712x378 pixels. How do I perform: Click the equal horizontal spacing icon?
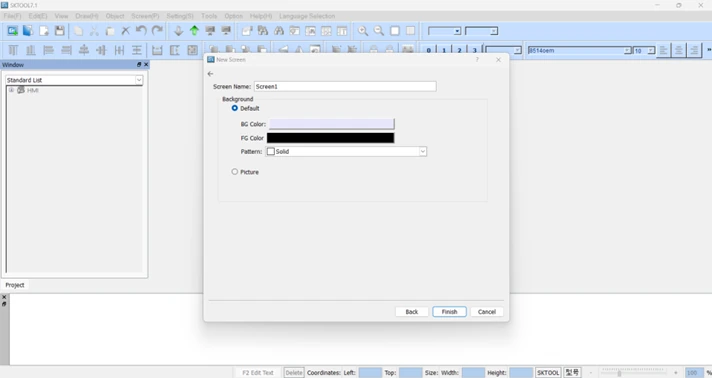[119, 50]
